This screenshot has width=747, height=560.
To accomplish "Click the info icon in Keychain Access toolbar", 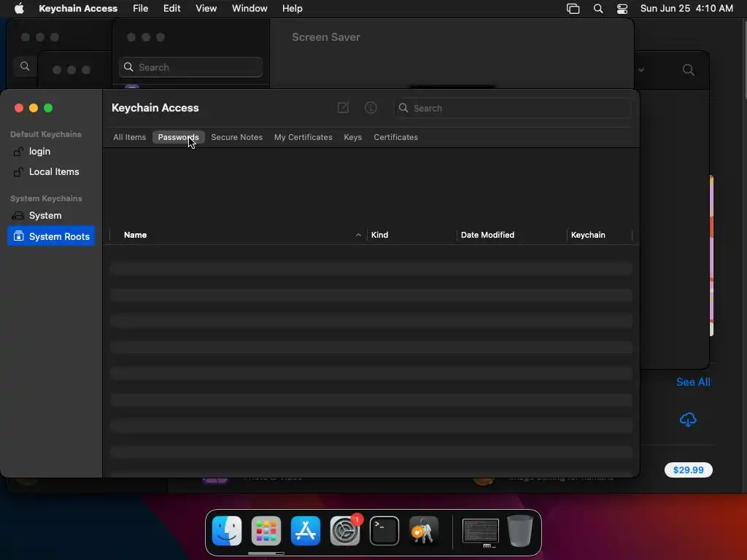I will click(371, 108).
